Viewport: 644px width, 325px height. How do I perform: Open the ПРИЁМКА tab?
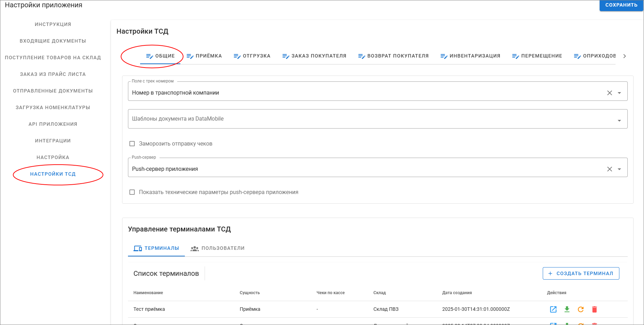pyautogui.click(x=204, y=56)
